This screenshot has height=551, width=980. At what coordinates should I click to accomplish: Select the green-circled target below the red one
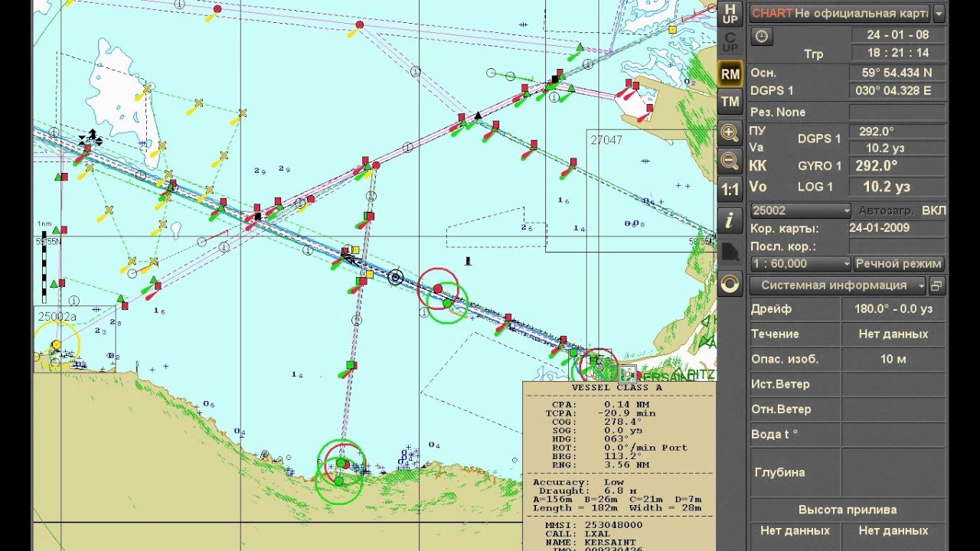(448, 303)
